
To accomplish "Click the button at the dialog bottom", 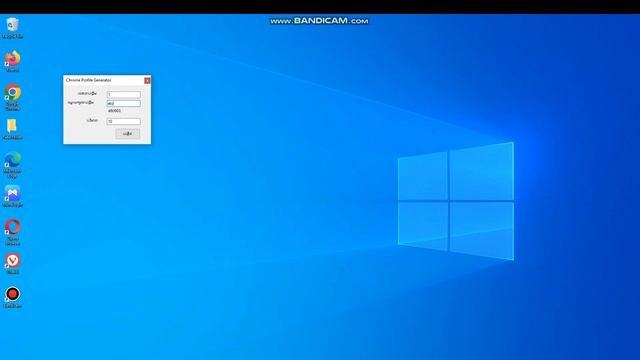I will [x=127, y=134].
